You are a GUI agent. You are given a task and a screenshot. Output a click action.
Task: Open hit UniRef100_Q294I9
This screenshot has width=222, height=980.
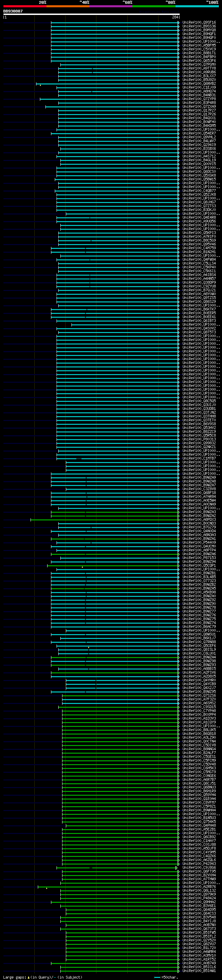click(x=199, y=145)
